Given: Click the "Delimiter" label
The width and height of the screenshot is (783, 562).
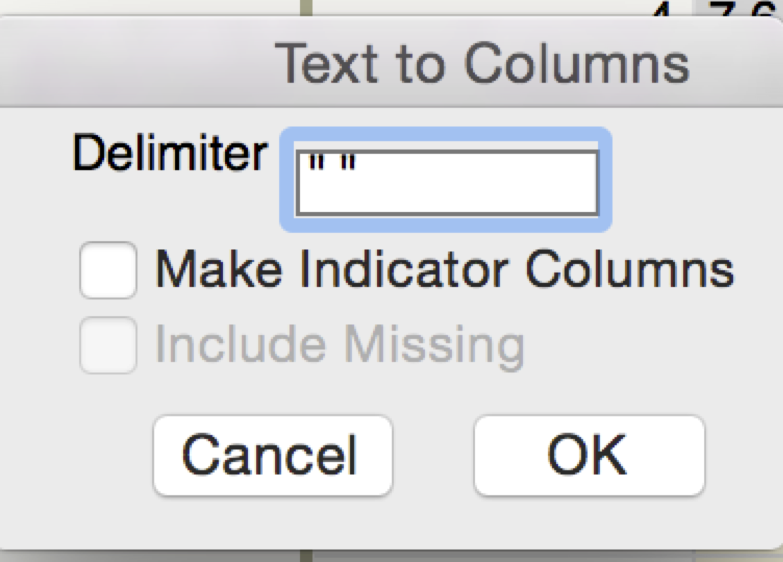Looking at the screenshot, I should click(x=170, y=154).
